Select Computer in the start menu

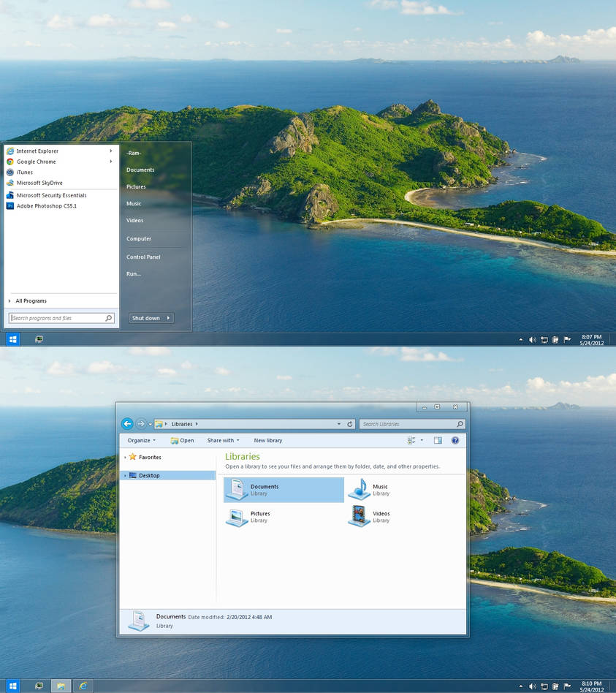coord(139,238)
